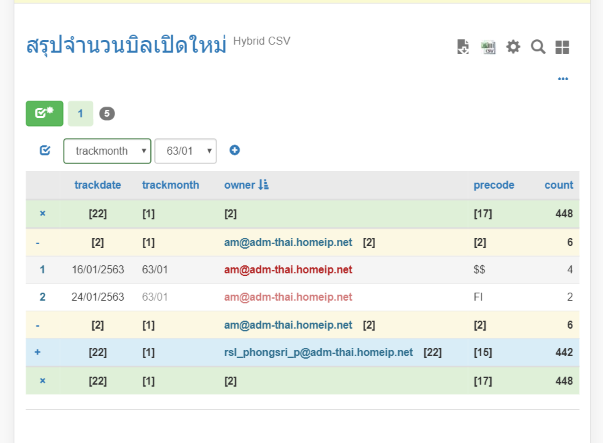Viewport: 603px width, 443px height.
Task: Click the file download icon
Action: pos(462,47)
